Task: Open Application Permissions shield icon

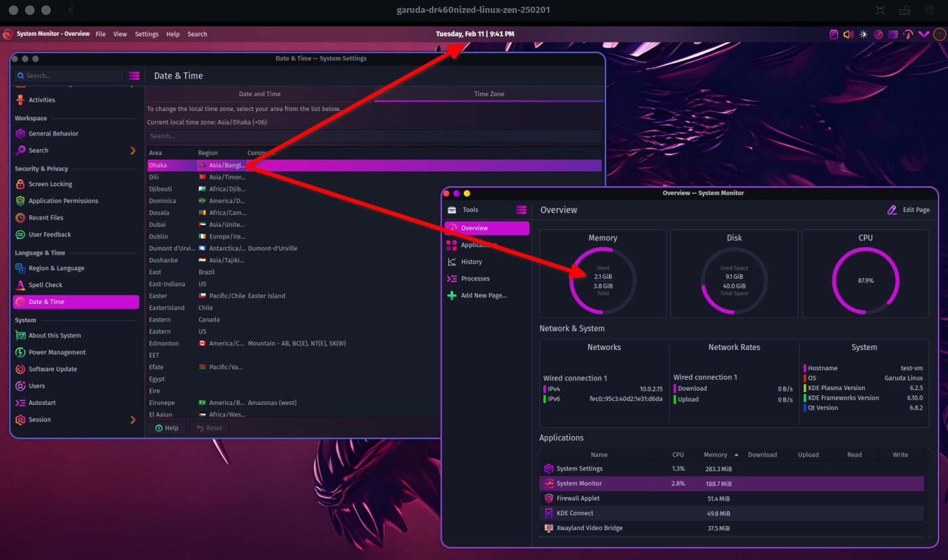Action: (x=20, y=201)
